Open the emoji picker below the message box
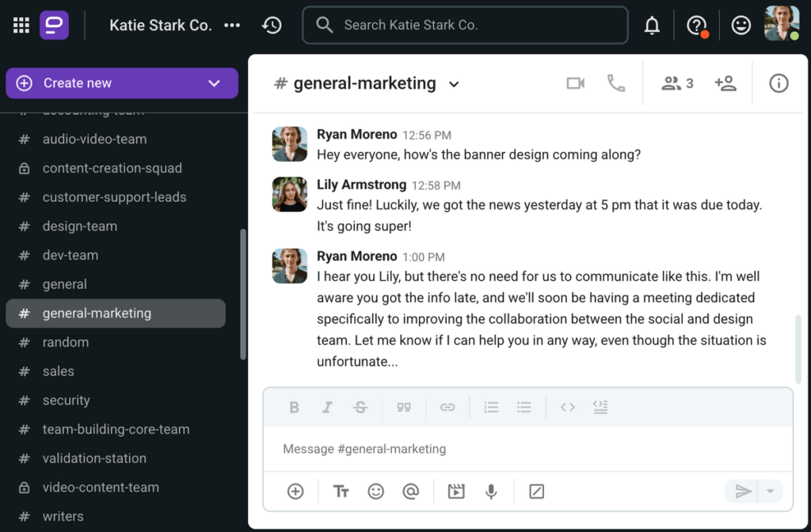The height and width of the screenshot is (532, 811). click(x=375, y=491)
